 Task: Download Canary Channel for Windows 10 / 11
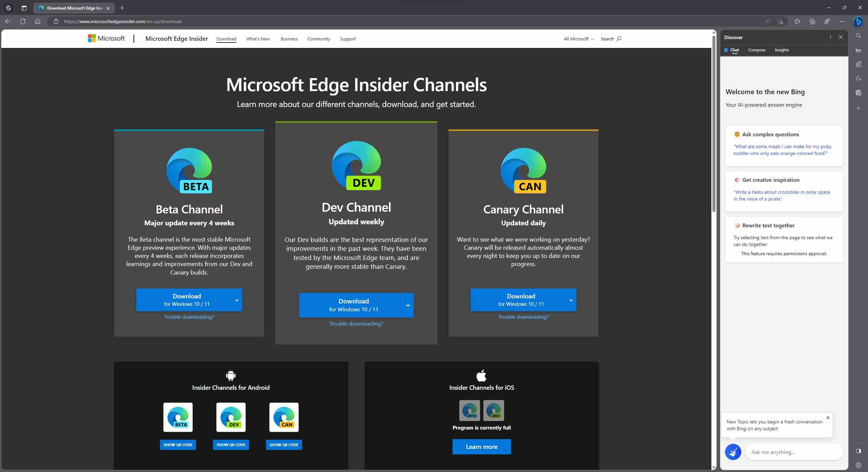pos(518,300)
